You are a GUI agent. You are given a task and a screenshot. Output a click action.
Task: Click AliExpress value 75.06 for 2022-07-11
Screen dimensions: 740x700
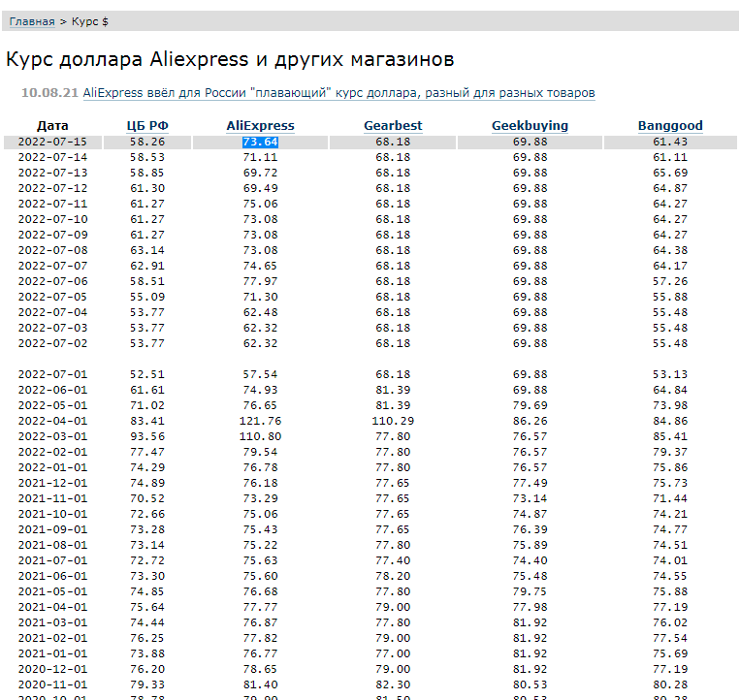261,205
